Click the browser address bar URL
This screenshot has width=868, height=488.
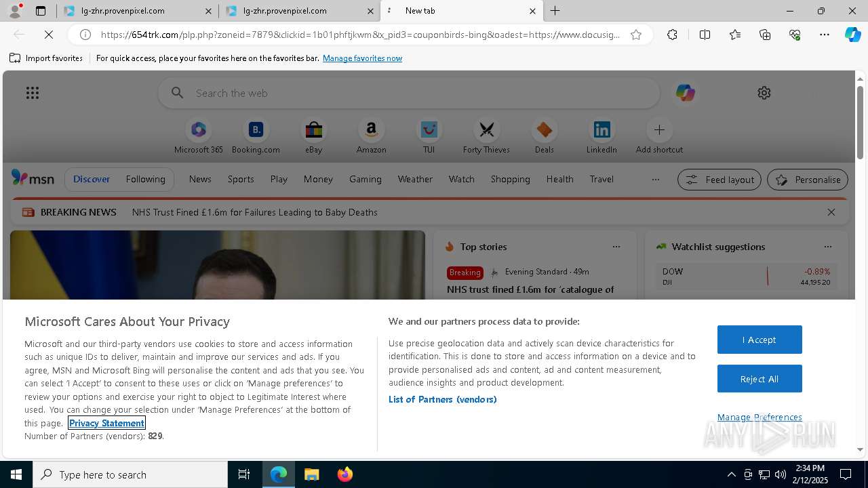point(360,35)
